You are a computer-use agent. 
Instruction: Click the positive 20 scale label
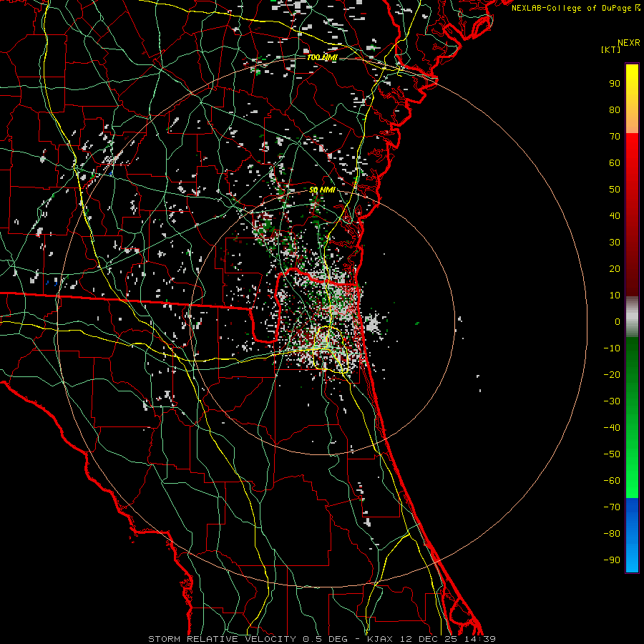coord(615,268)
